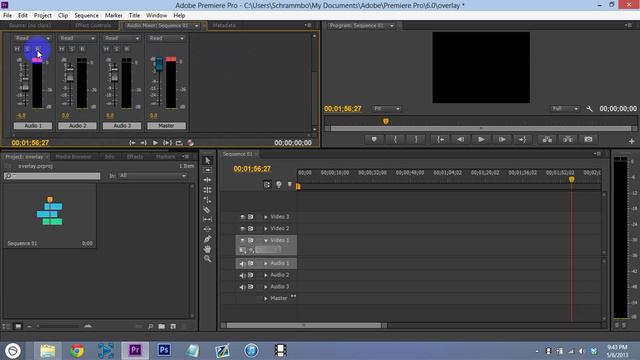Click Mark Out button in Program Monitor

(x=416, y=140)
